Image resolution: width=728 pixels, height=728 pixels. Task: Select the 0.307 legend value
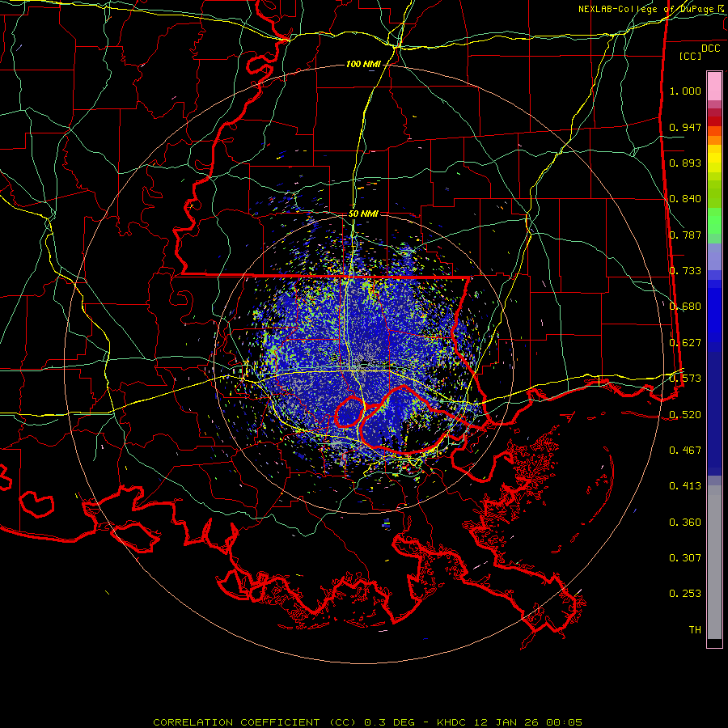coord(685,558)
